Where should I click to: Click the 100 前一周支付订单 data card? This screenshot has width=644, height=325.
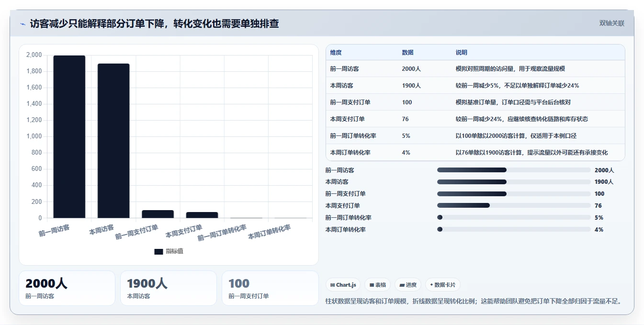coord(270,288)
